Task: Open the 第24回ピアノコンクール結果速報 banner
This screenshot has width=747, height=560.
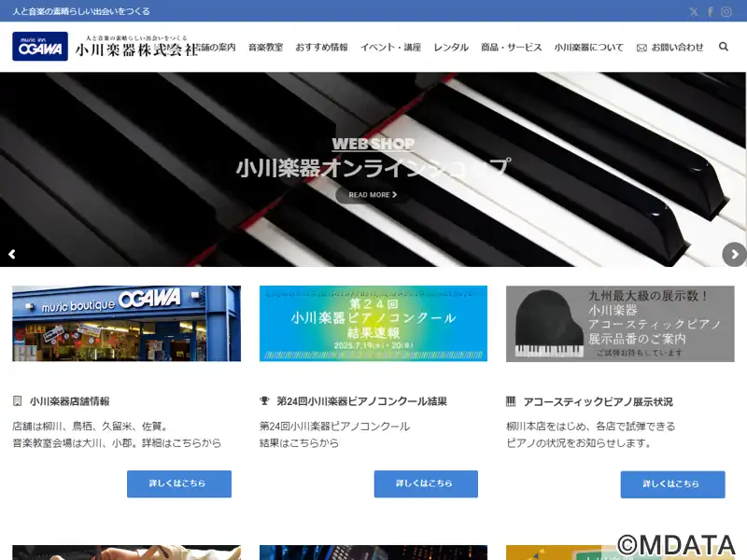Action: 373,323
